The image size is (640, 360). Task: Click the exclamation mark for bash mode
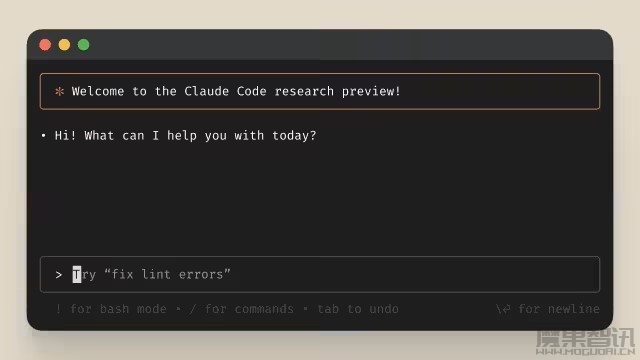(x=58, y=309)
